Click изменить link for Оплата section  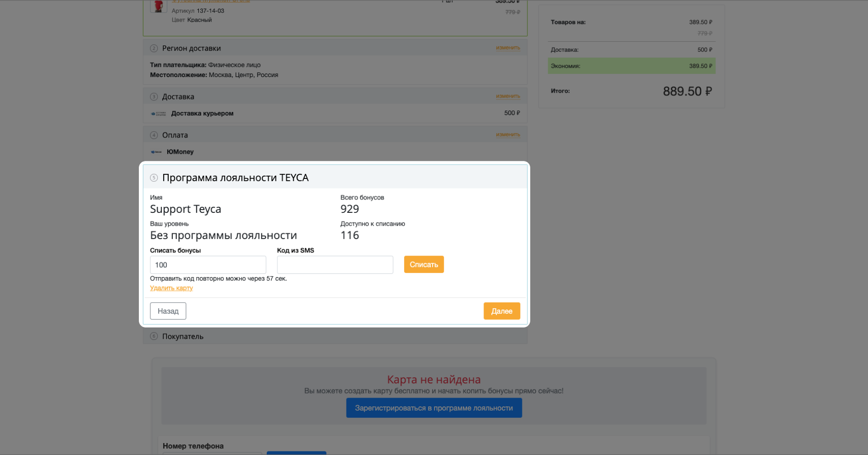508,135
